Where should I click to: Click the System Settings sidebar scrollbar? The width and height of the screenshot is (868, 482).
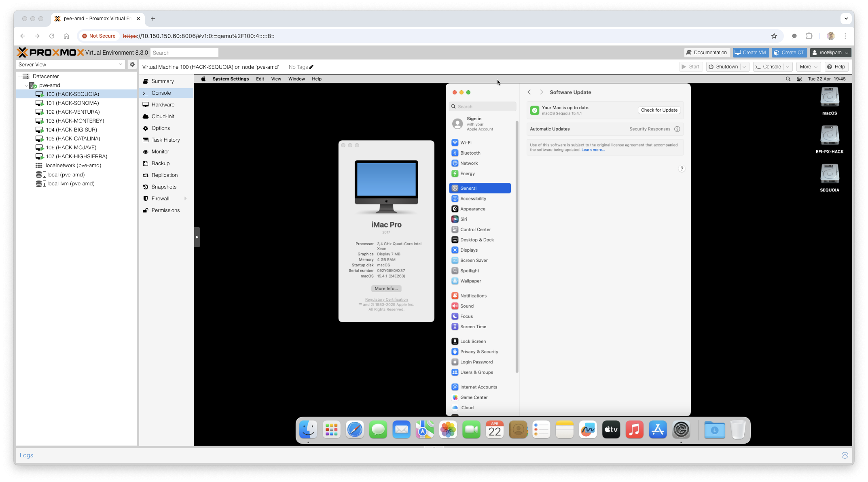click(x=517, y=247)
